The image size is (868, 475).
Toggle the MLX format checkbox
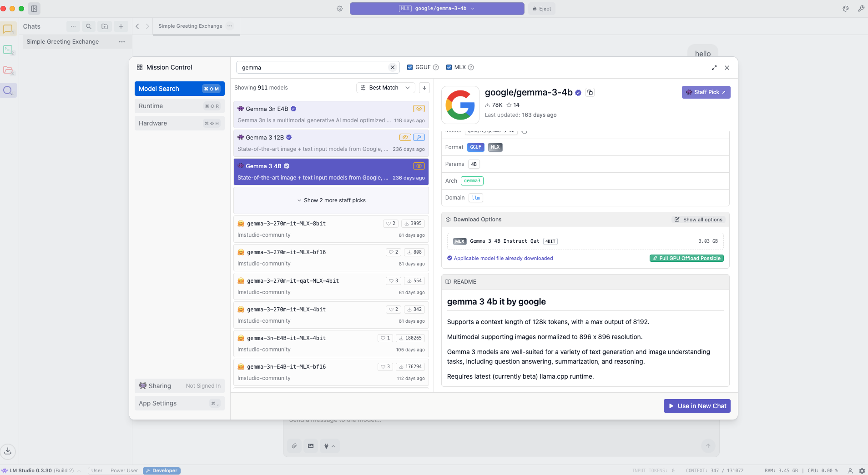[449, 67]
